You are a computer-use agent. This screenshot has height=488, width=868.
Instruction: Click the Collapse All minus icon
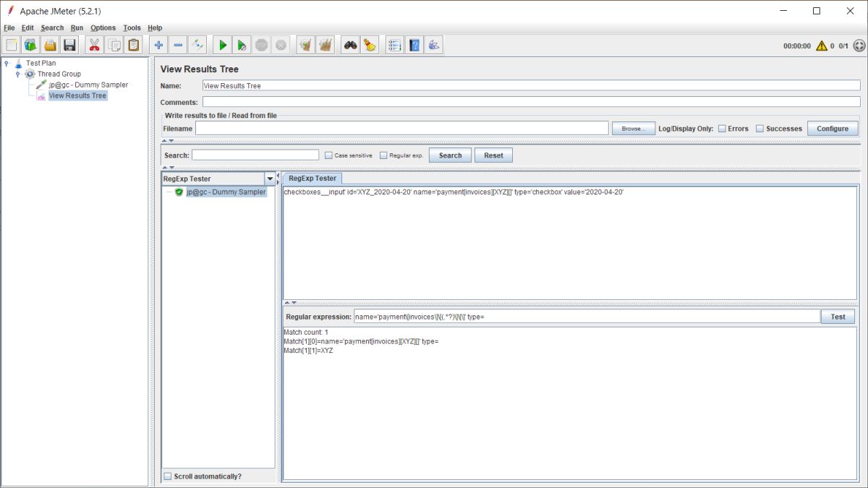pos(179,46)
